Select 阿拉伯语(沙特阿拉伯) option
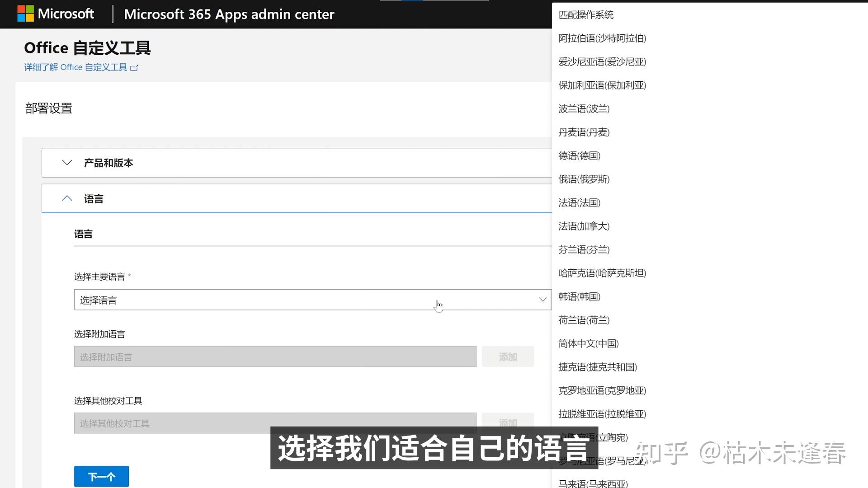 pyautogui.click(x=602, y=38)
